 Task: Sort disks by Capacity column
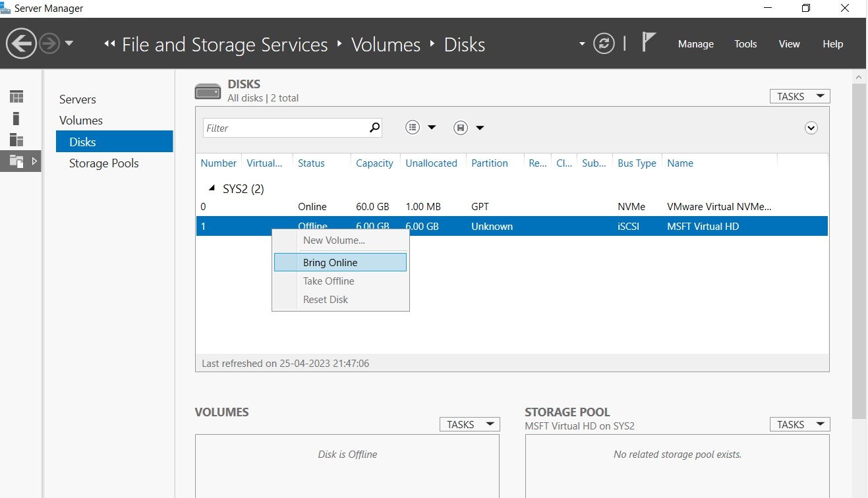point(374,163)
